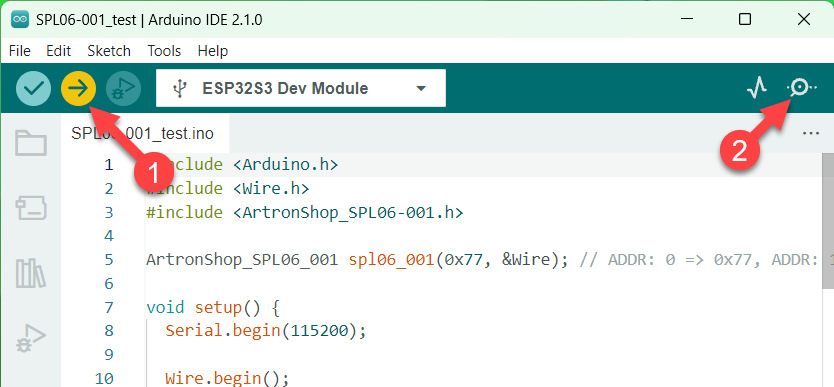Open the Sketchbook folder sidebar icon
834x387 pixels.
point(31,143)
